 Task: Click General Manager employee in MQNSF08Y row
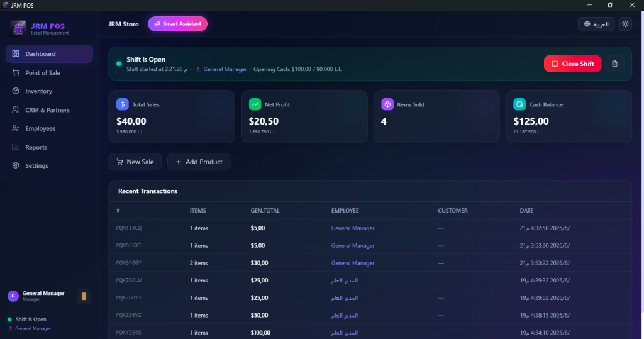[x=353, y=263]
